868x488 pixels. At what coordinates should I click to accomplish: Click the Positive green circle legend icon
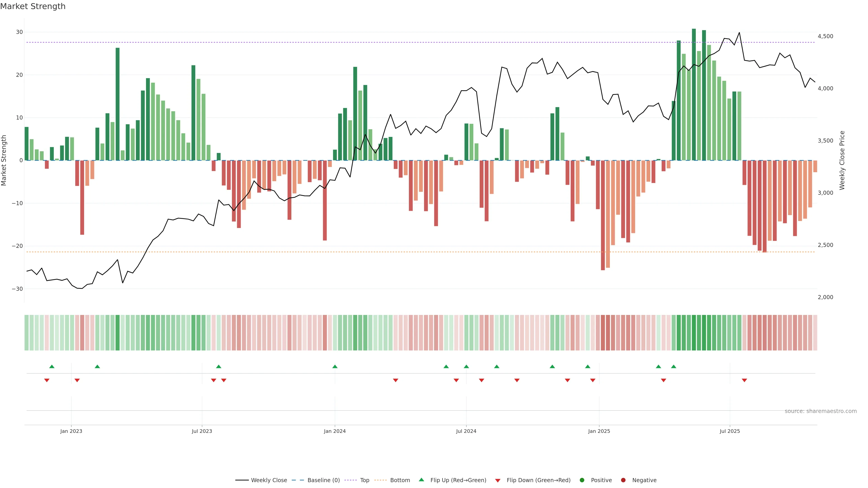coord(582,480)
